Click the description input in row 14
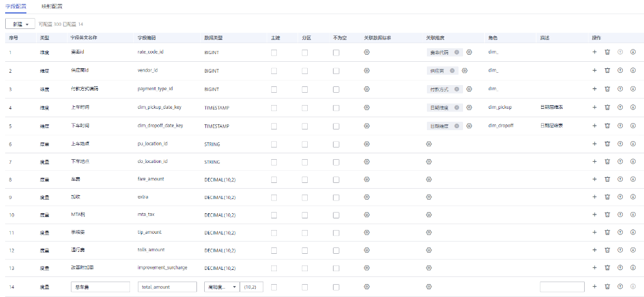The height and width of the screenshot is (297, 644). click(562, 286)
